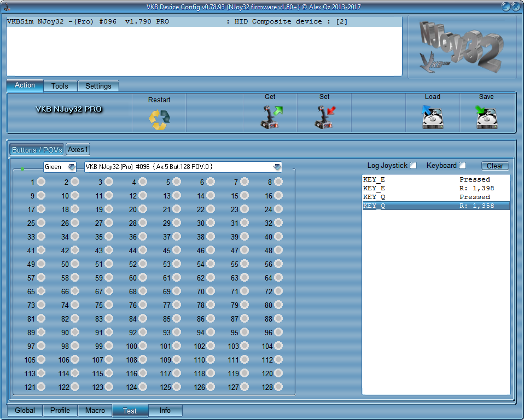The width and height of the screenshot is (524, 420).
Task: Click button indicator number 128
Action: pos(278,387)
